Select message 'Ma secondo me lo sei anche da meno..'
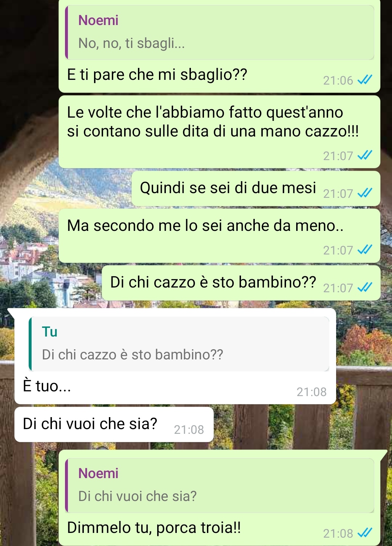This screenshot has height=546, width=392. pyautogui.click(x=219, y=236)
